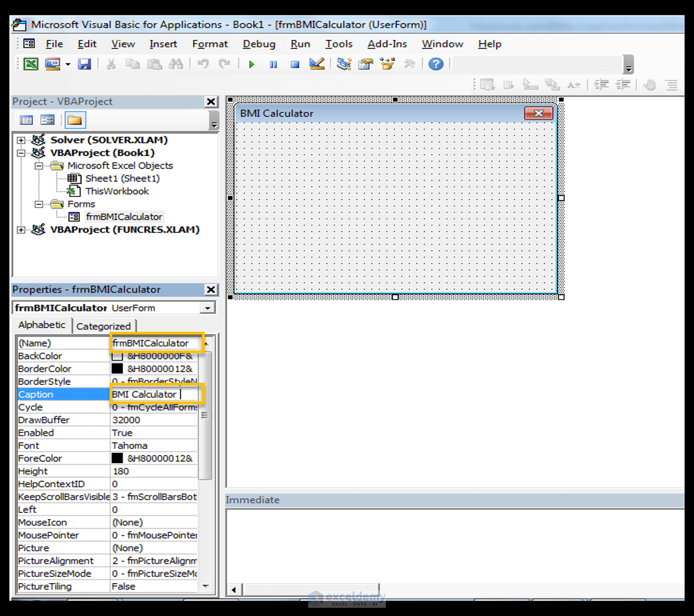Save the workbook with the floppy disk icon
The image size is (694, 616).
[x=84, y=64]
